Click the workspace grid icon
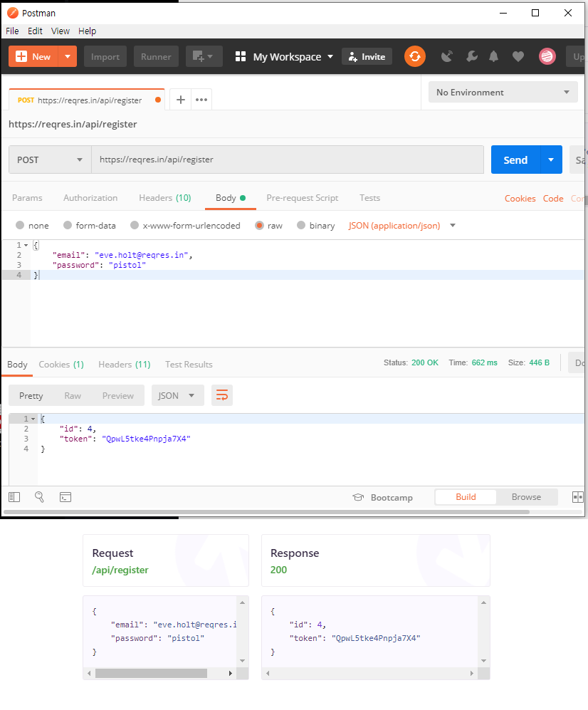The image size is (588, 710). (241, 56)
